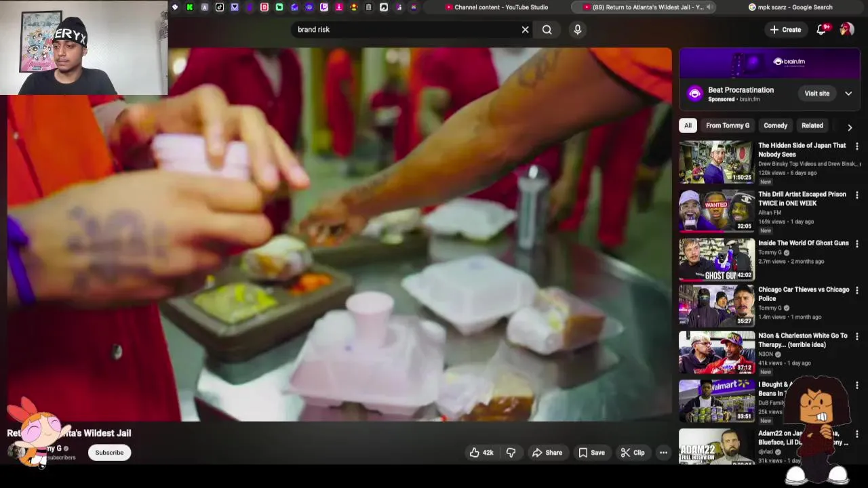The width and height of the screenshot is (868, 488).
Task: Open N3on & Charleston White thumbnail
Action: 716,352
